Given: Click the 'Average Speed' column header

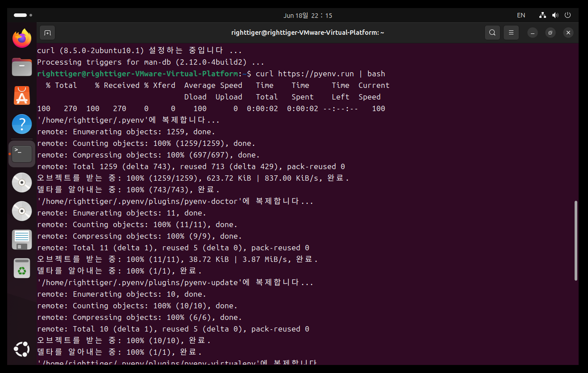Looking at the screenshot, I should (213, 85).
